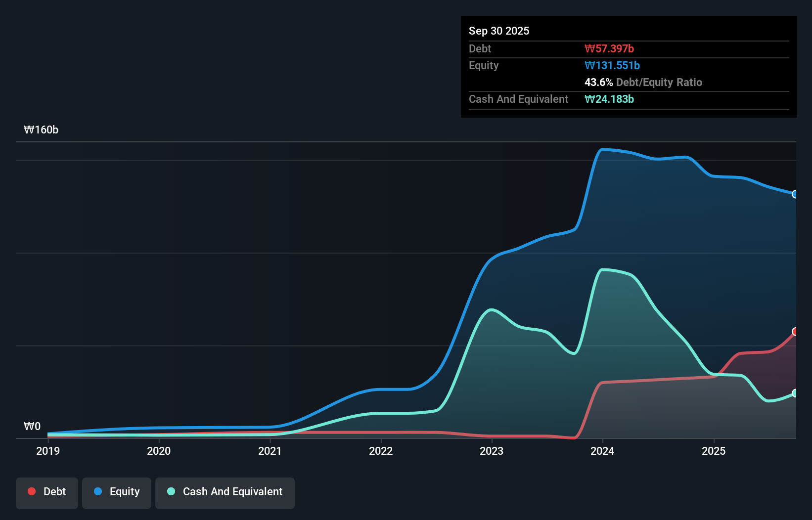Select the 2025 label on the x-axis
This screenshot has width=812, height=520.
coord(714,451)
